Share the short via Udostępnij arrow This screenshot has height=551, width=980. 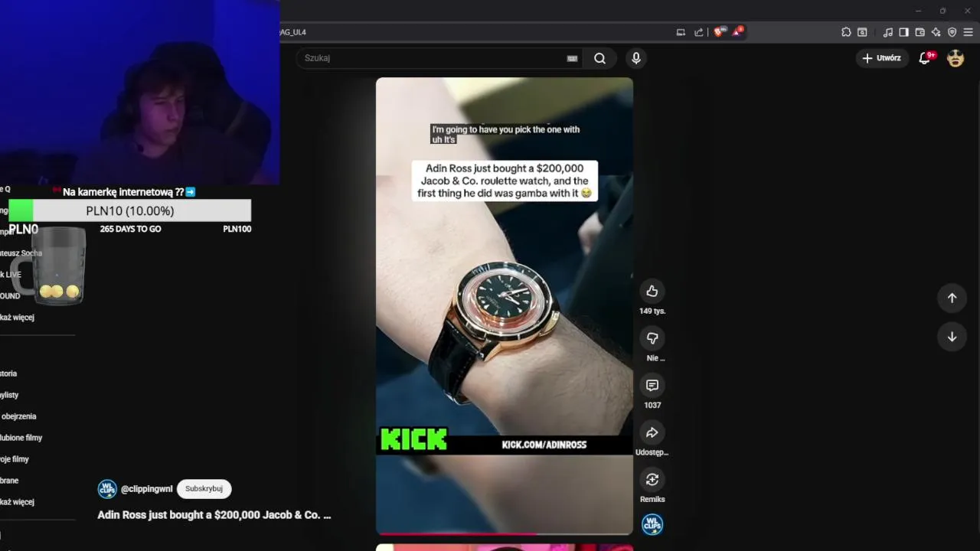[652, 432]
